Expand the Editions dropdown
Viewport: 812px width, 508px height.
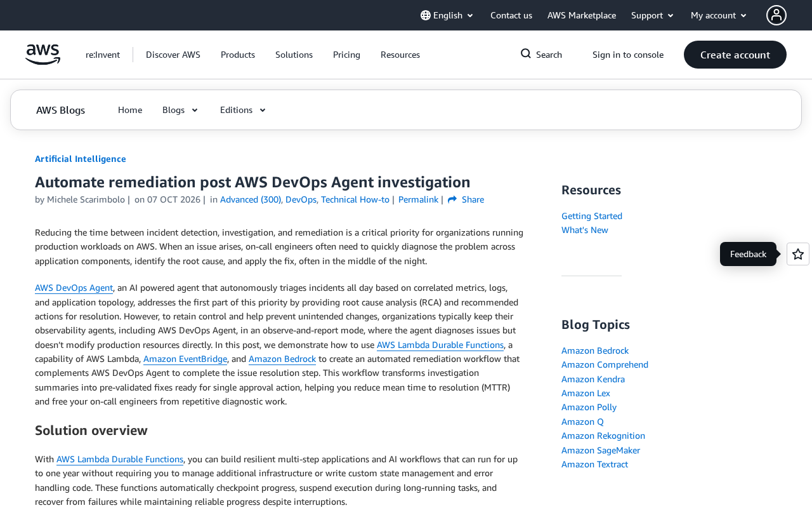(243, 110)
